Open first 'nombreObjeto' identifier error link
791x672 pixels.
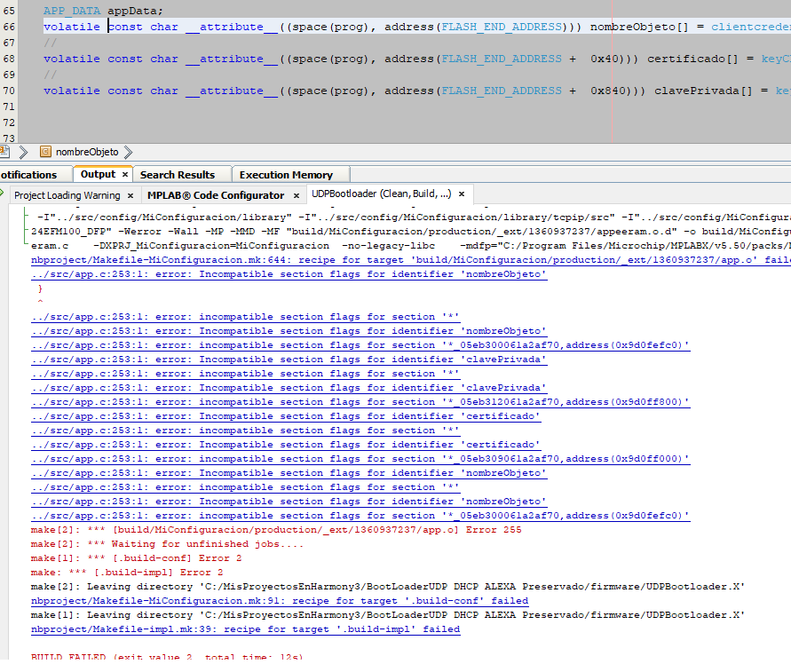tap(289, 274)
